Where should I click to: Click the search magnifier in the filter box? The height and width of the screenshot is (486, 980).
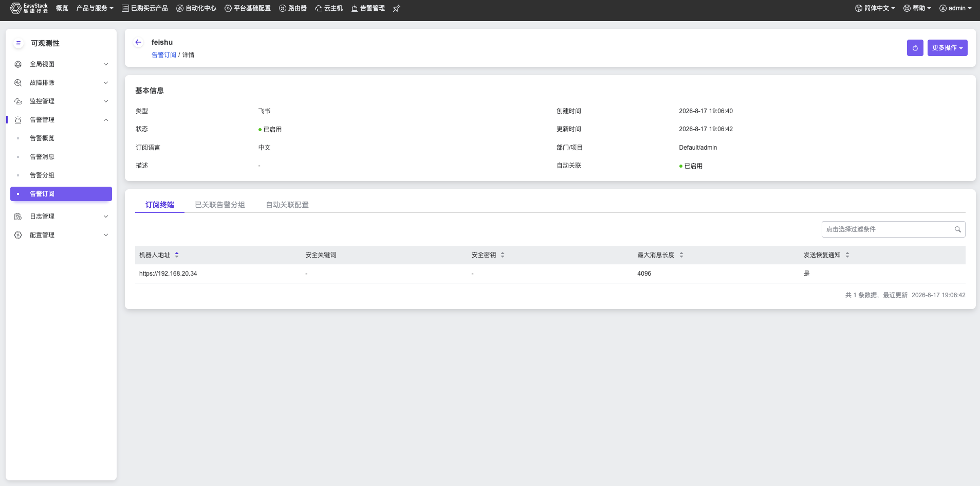958,229
